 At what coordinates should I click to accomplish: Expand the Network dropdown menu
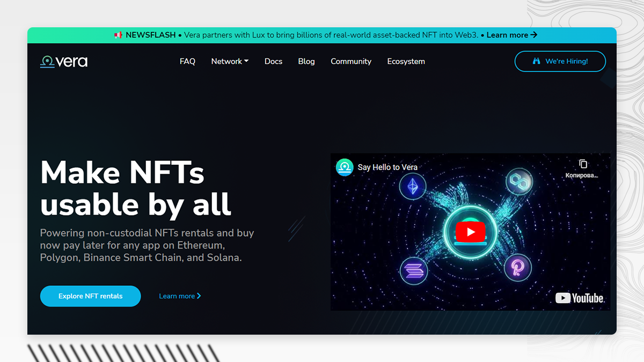230,61
